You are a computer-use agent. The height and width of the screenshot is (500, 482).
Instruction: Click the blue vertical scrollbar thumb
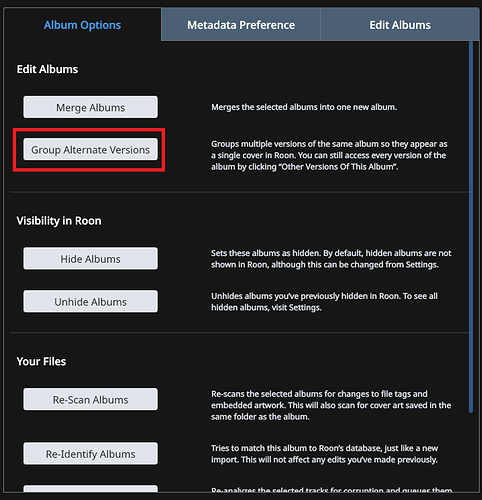(x=471, y=227)
